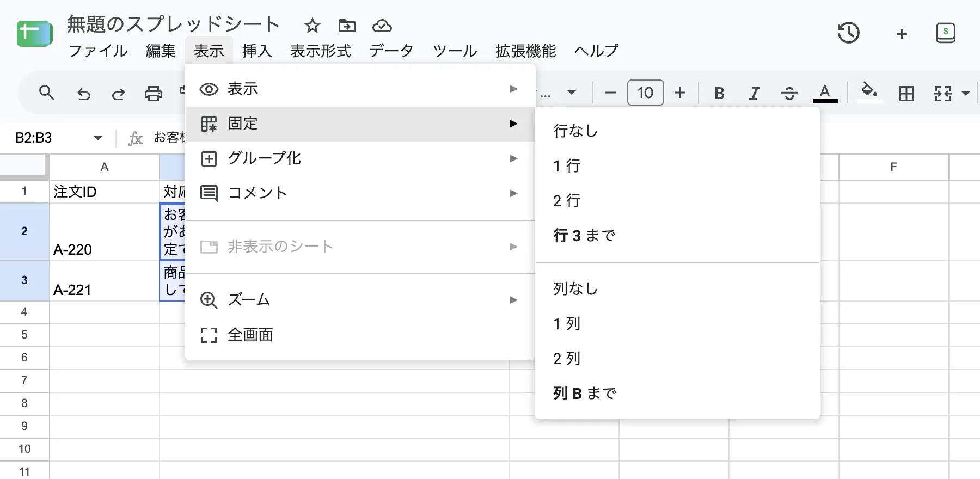The height and width of the screenshot is (479, 980).
Task: Choose 全画面 from the view menu
Action: [360, 335]
